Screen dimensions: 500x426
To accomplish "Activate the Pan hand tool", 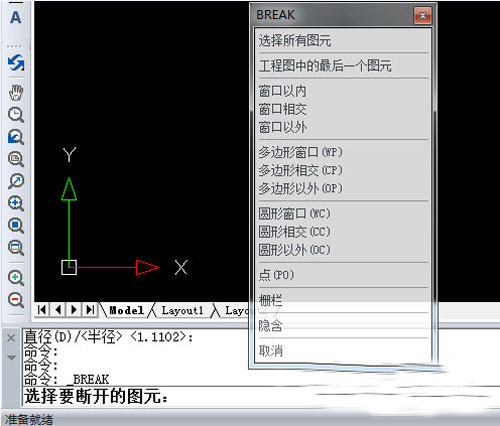I will click(16, 93).
